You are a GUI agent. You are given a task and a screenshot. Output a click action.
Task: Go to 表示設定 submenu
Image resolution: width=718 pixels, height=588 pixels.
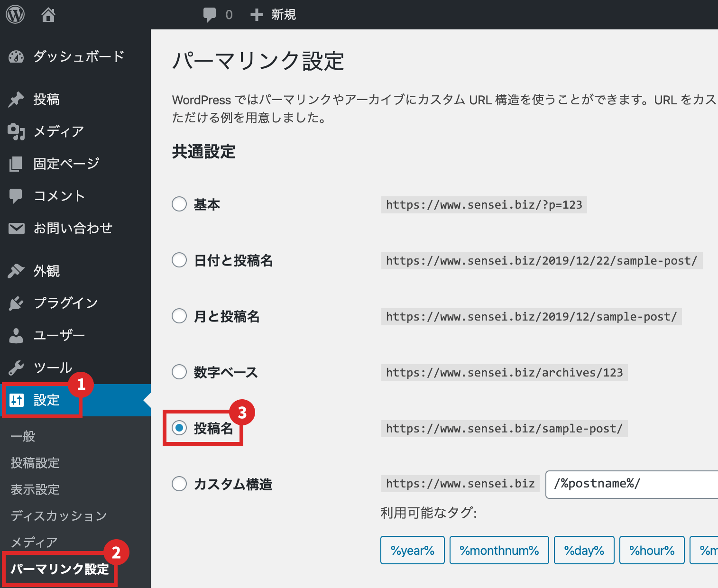click(35, 489)
